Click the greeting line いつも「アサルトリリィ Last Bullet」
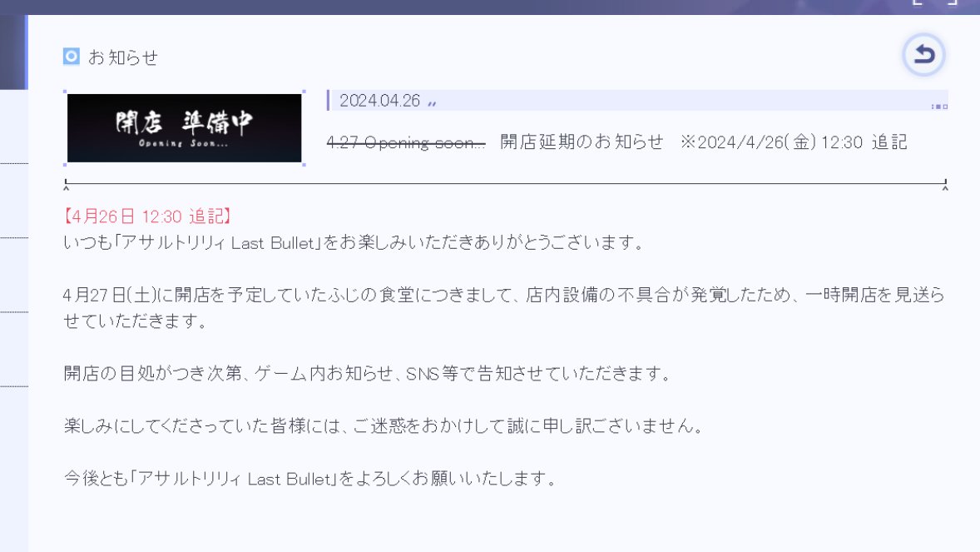Viewport: 980px width, 552px height. tap(354, 242)
